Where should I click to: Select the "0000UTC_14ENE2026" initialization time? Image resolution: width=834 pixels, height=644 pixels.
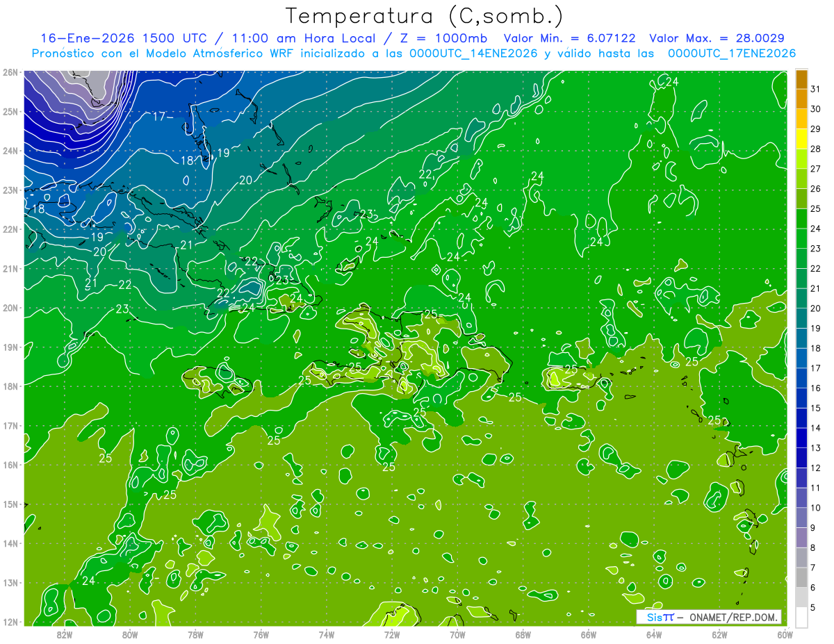click(x=474, y=53)
